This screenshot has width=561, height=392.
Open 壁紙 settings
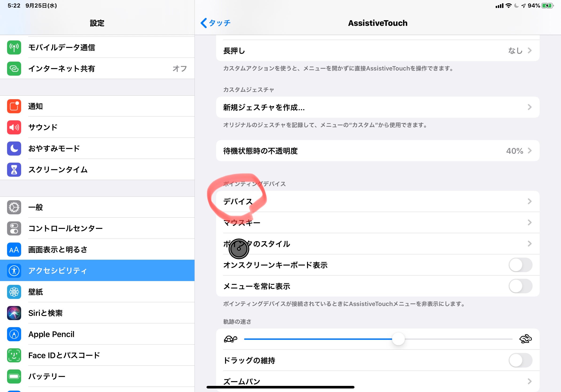[x=97, y=292]
